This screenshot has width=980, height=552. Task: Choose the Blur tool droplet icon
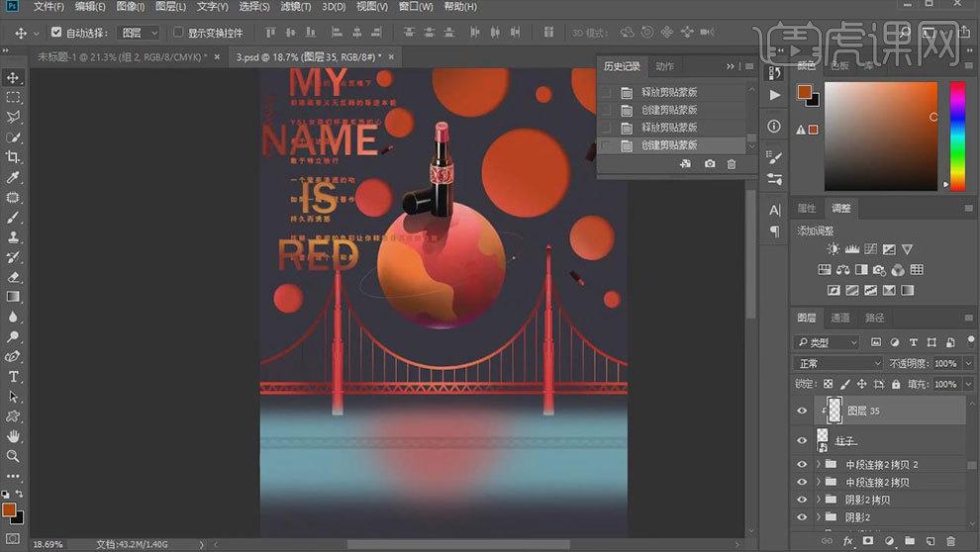(x=13, y=317)
